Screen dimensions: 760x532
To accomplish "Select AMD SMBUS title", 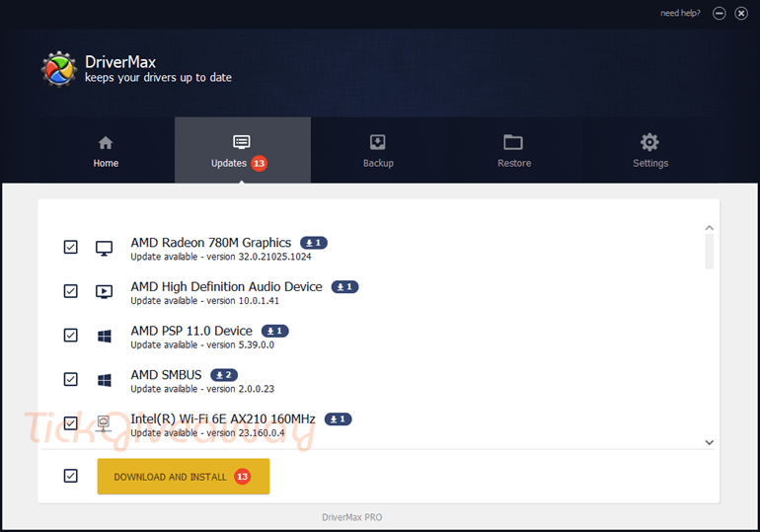I will [x=166, y=375].
